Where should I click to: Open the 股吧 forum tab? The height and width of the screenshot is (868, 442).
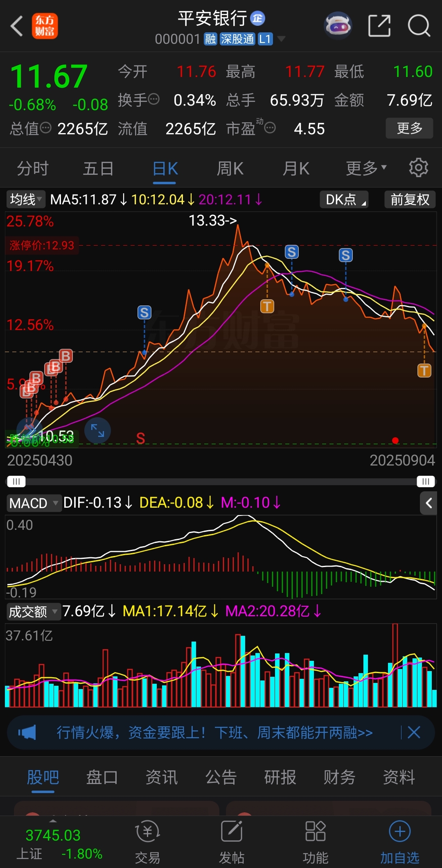point(43,777)
